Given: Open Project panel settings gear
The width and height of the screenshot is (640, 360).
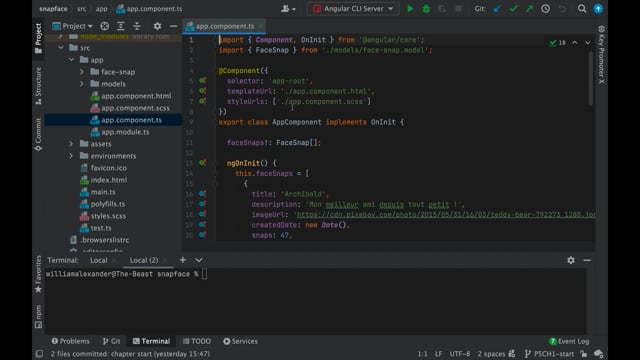Looking at the screenshot, I should pyautogui.click(x=157, y=26).
